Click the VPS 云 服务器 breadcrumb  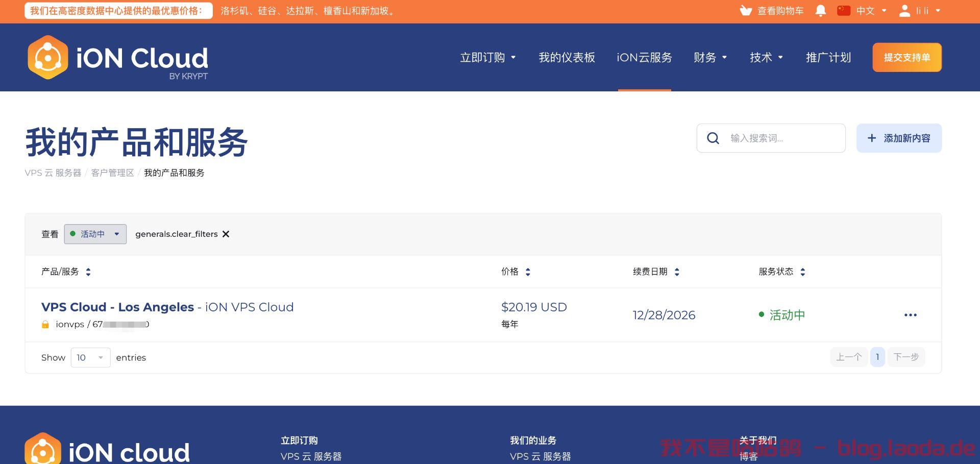tap(53, 173)
